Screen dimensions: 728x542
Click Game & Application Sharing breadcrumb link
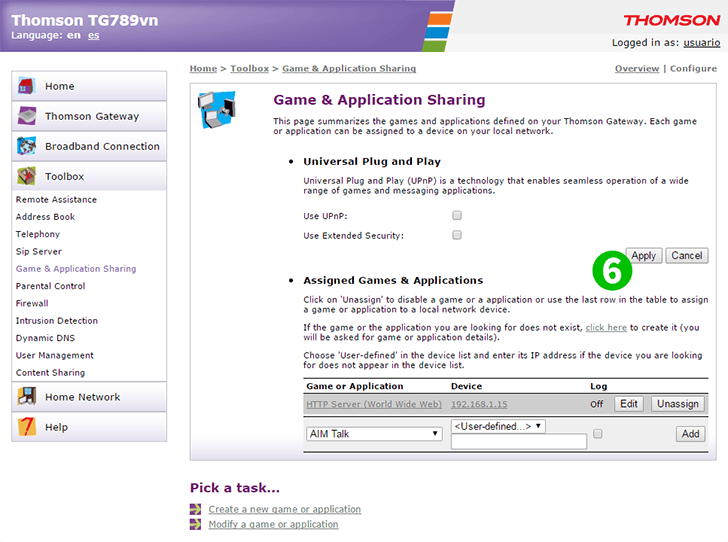pos(349,68)
